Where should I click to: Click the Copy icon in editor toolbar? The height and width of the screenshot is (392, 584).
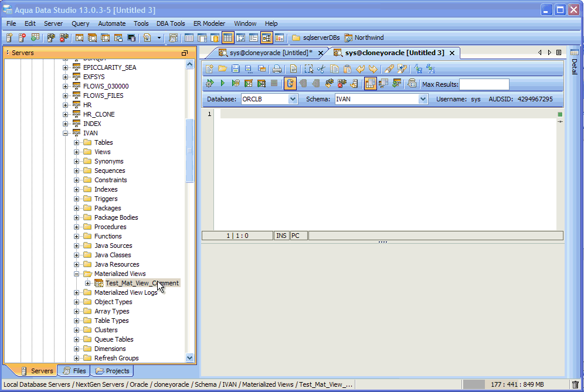click(334, 69)
